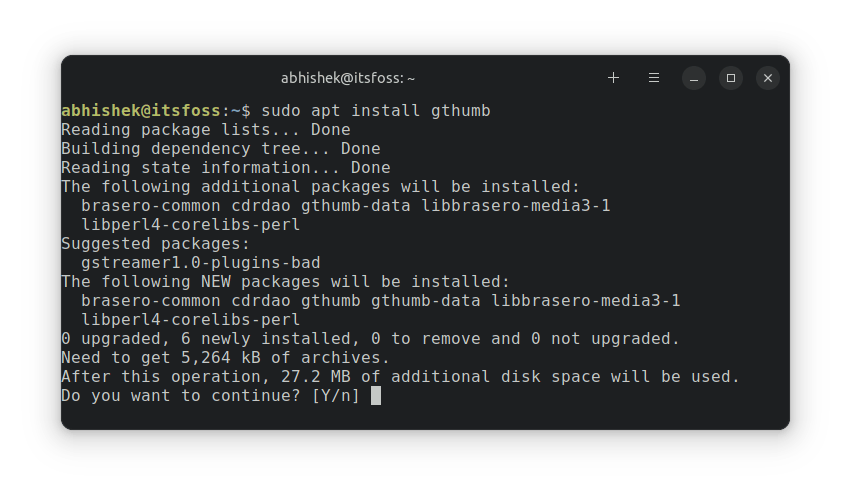Open the terminal hamburger menu
The image size is (851, 497).
point(654,78)
